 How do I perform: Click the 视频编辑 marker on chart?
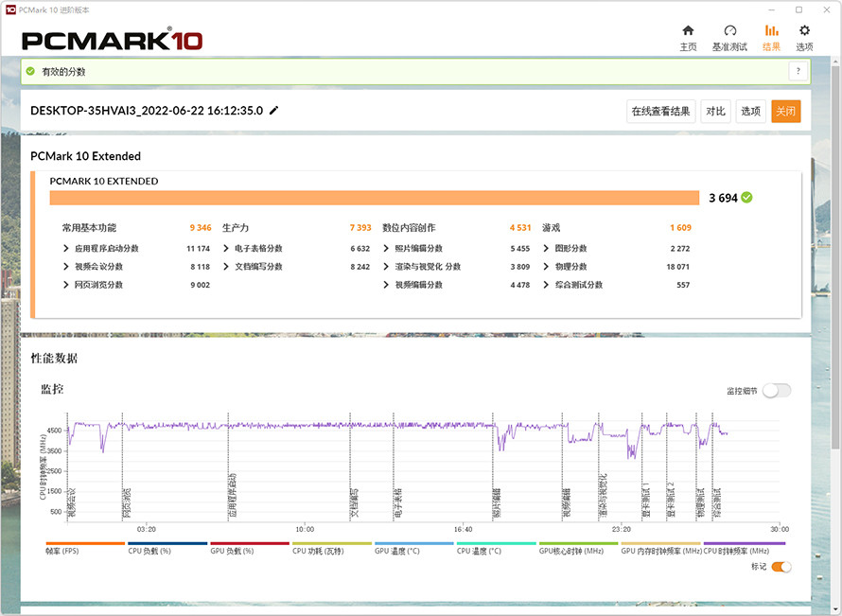[x=567, y=502]
